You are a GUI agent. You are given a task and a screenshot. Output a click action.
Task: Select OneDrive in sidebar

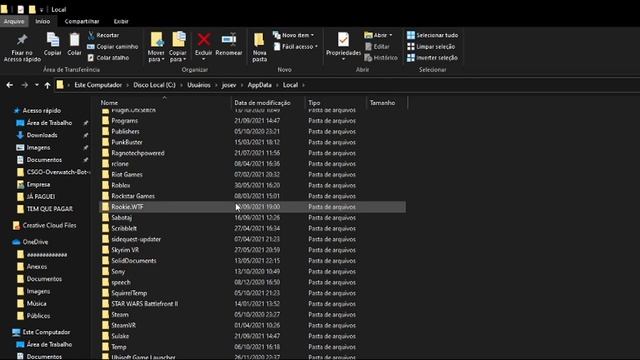click(35, 242)
